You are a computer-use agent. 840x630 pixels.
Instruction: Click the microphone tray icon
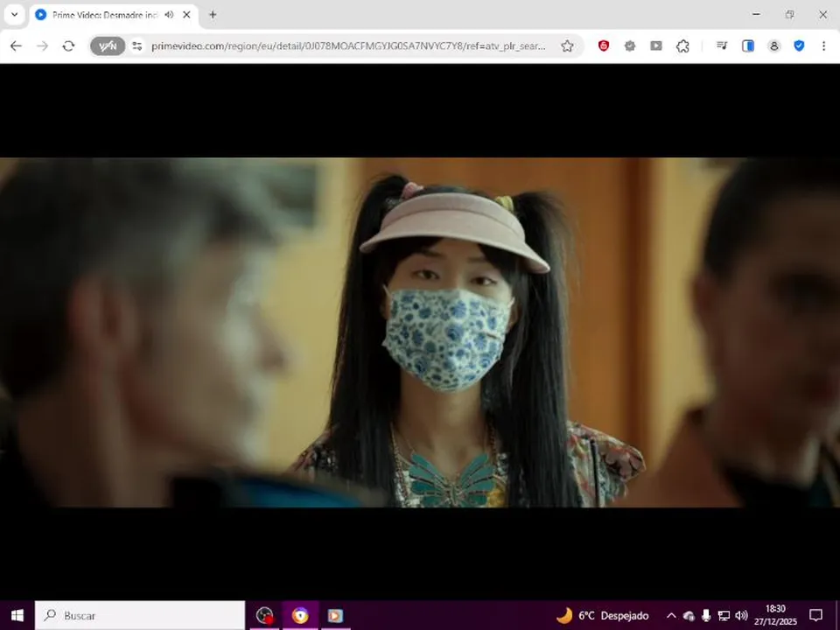[x=706, y=615]
